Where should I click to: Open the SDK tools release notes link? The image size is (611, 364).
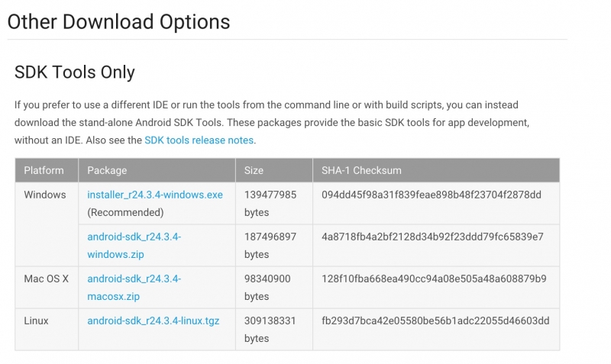[199, 140]
